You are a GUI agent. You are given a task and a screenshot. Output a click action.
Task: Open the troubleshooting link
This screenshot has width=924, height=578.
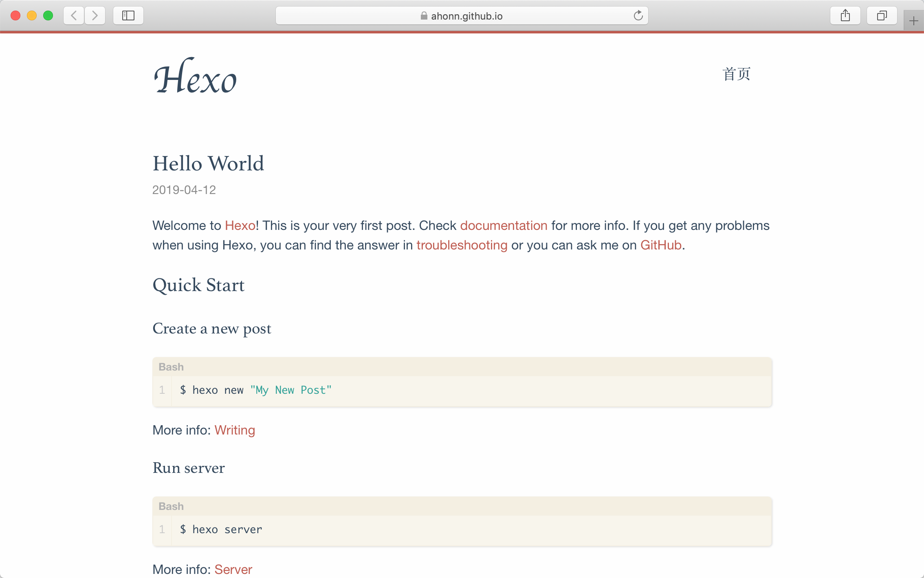coord(462,245)
